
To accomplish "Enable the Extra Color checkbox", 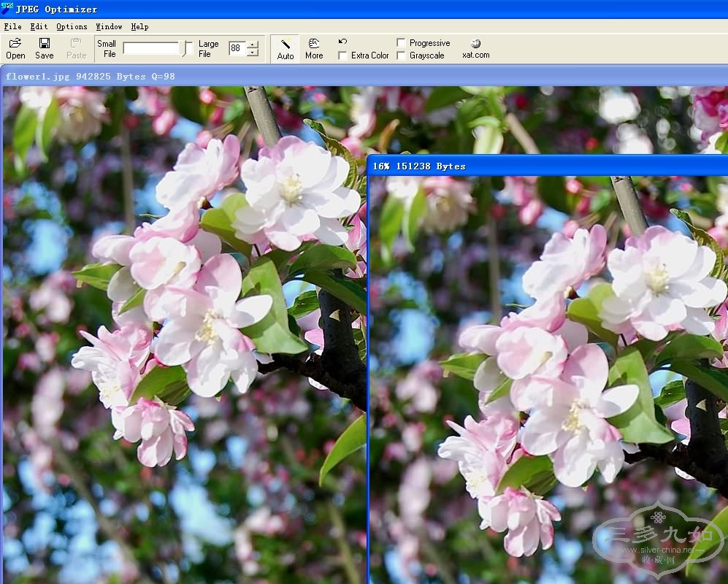I will coord(342,55).
